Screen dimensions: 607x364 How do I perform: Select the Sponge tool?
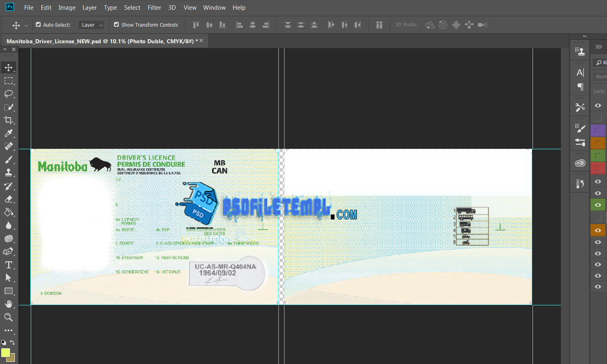[x=9, y=238]
